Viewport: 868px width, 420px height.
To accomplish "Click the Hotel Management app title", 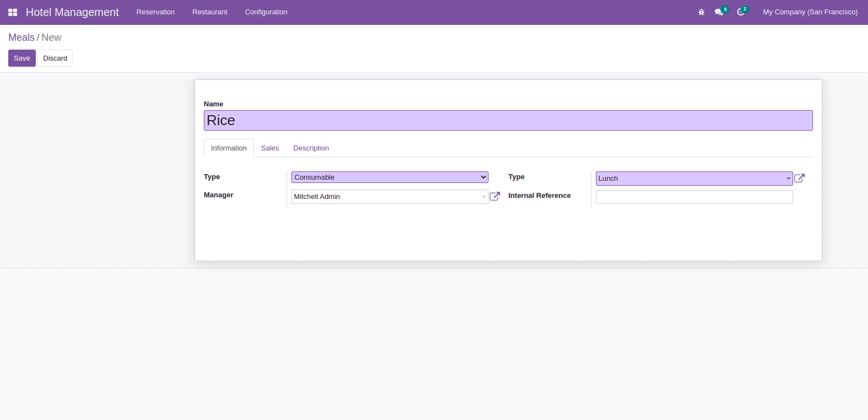I will click(x=72, y=12).
